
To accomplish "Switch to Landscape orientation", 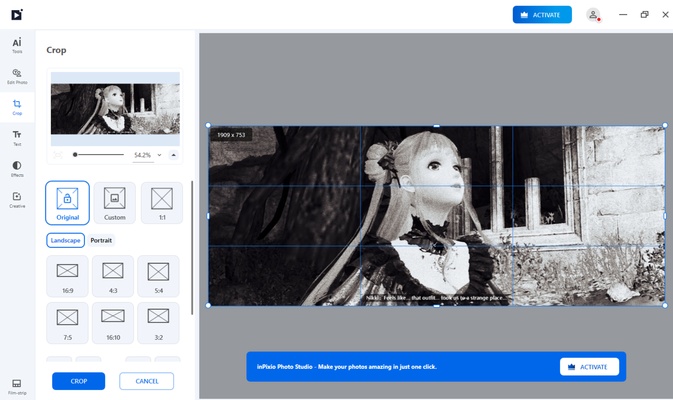I will pyautogui.click(x=65, y=240).
